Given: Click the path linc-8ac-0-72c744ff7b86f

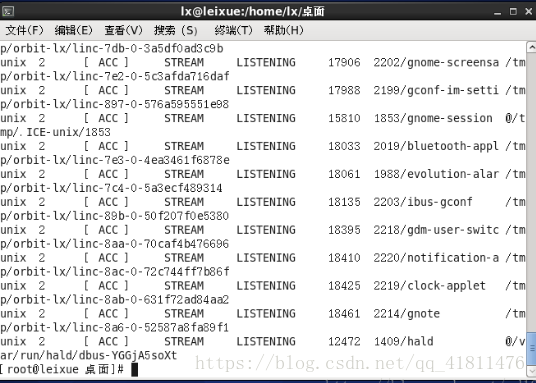Looking at the screenshot, I should (x=151, y=272).
